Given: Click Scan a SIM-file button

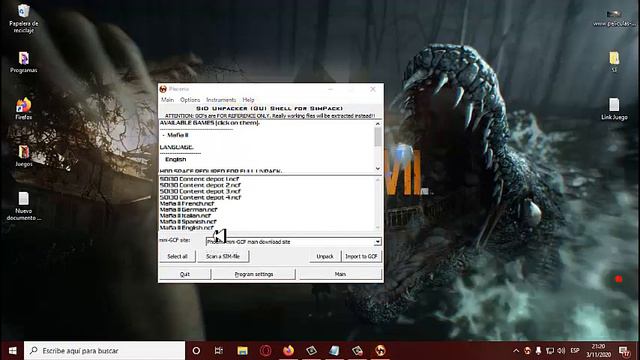Looking at the screenshot, I should point(223,256).
